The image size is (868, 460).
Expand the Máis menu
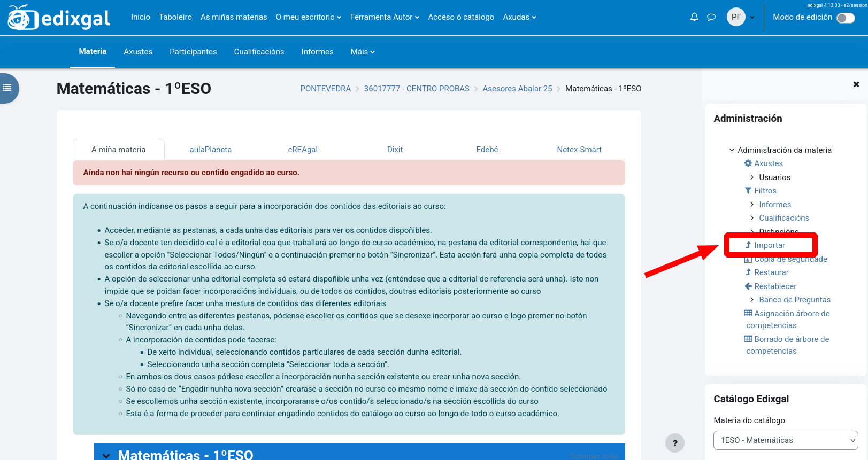tap(363, 52)
